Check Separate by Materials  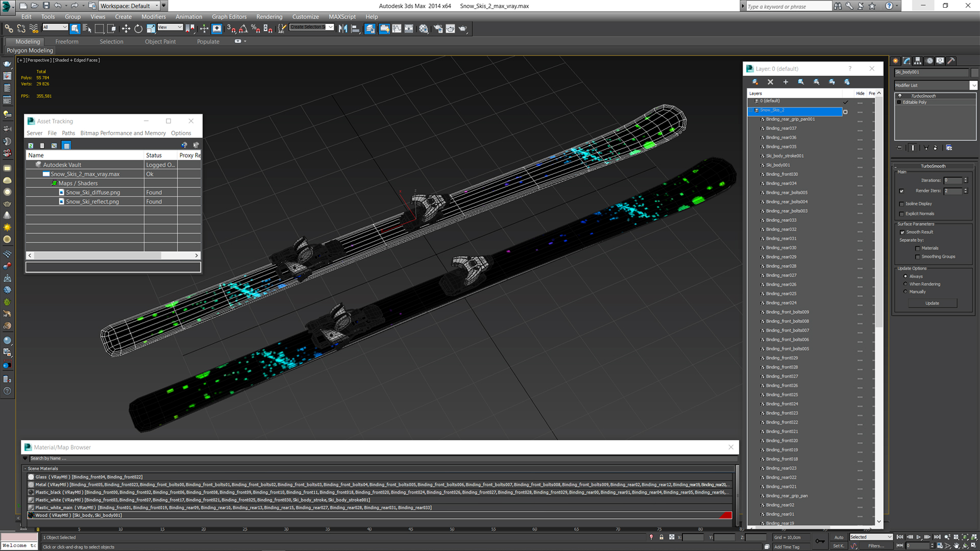click(x=918, y=248)
